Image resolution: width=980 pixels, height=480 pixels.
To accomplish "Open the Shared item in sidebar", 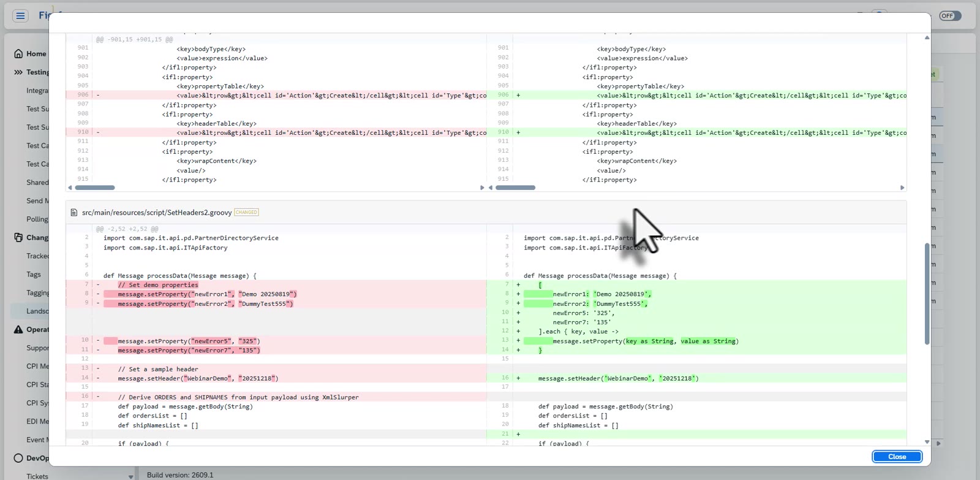I will [x=37, y=183].
